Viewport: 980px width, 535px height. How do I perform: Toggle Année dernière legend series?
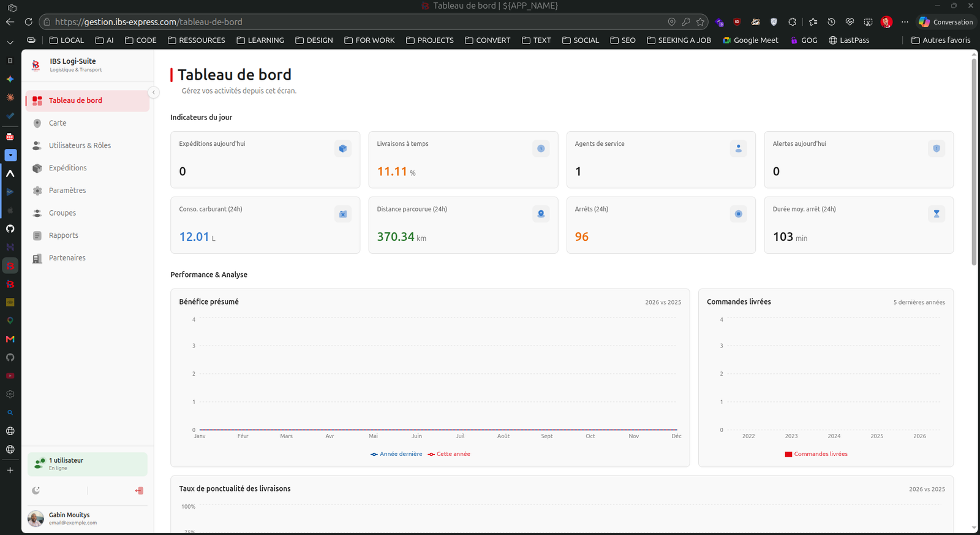pos(396,454)
